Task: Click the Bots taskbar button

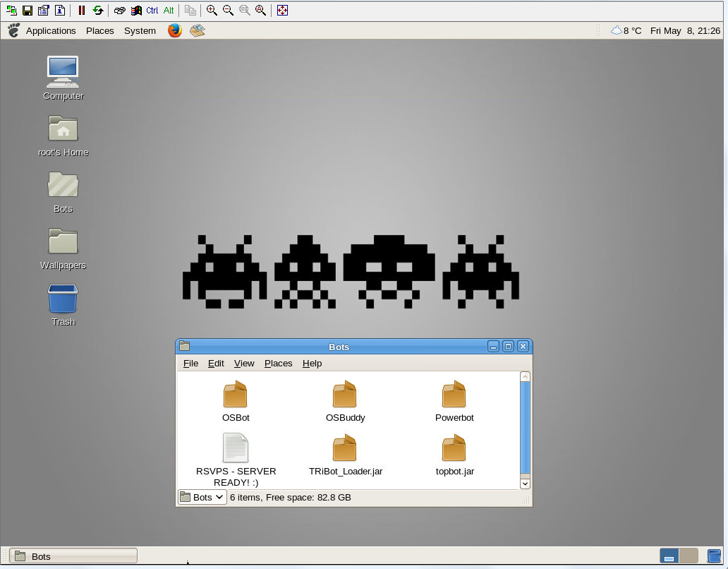Action: tap(73, 556)
